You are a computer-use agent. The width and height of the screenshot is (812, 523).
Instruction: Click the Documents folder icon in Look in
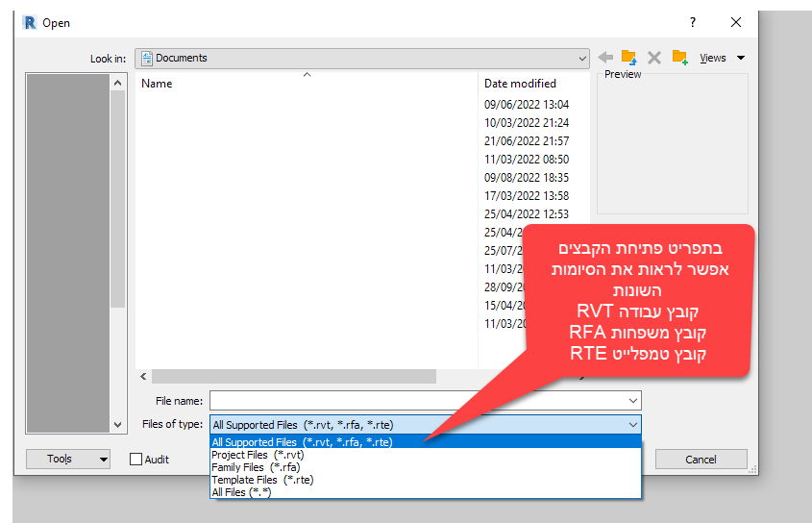(146, 58)
